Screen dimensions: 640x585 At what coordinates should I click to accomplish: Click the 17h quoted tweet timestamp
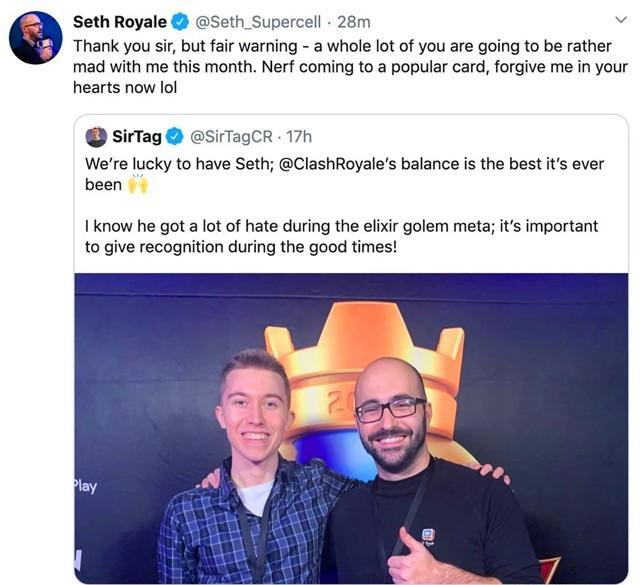click(x=299, y=136)
